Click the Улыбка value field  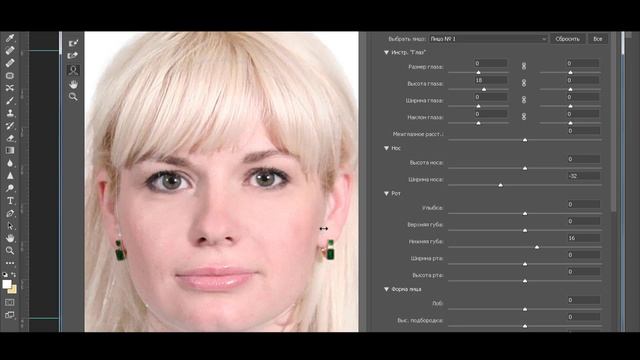583,204
